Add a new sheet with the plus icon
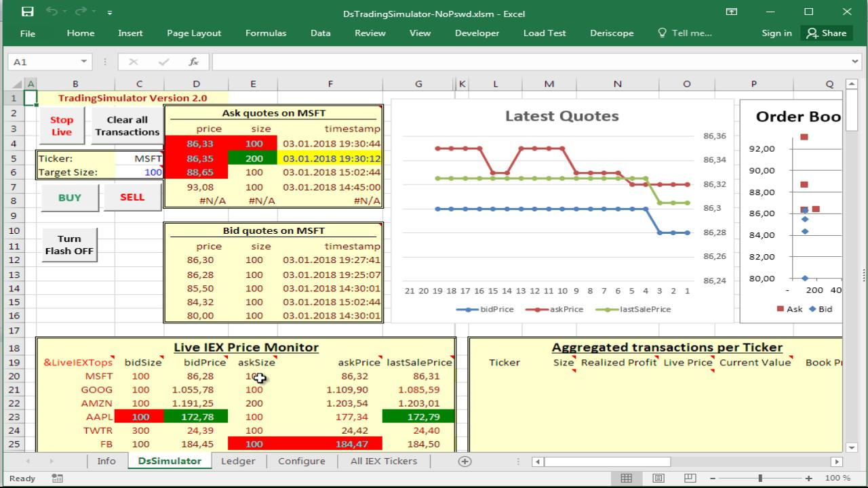The width and height of the screenshot is (868, 488). pyautogui.click(x=464, y=461)
